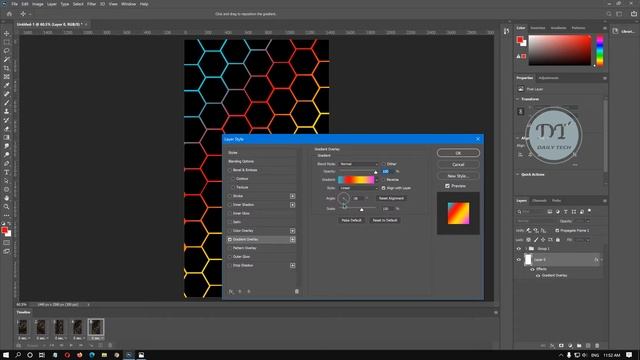Click the New Style button
The image size is (640, 360).
[458, 176]
